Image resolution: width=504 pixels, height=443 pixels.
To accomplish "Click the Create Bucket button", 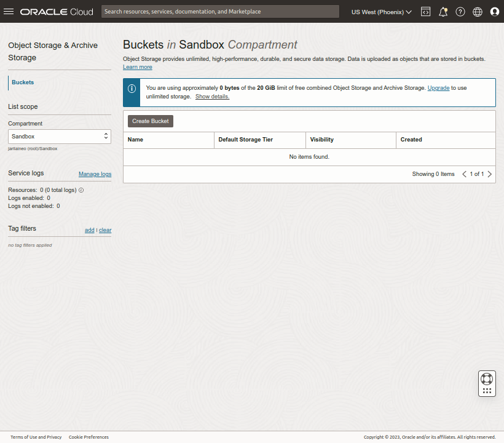I will pos(150,121).
